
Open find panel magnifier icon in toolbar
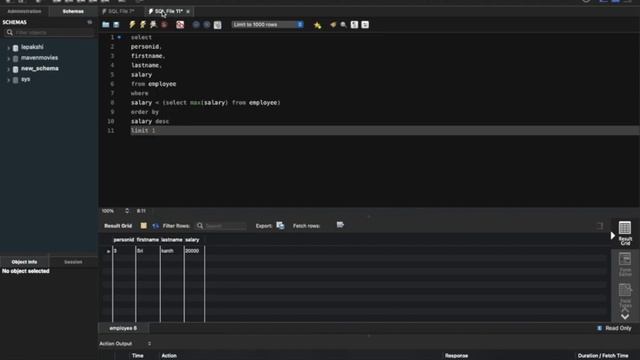tap(343, 25)
